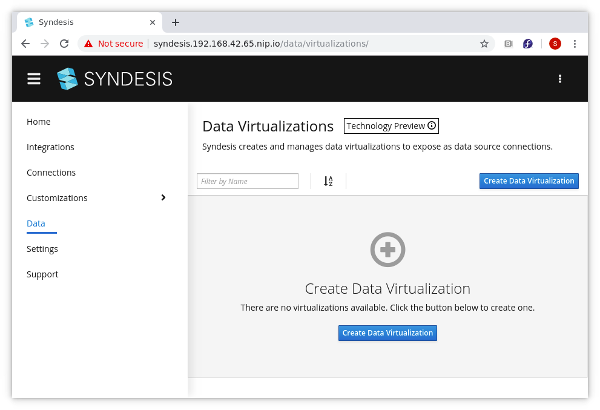Open a new browser tab
600x410 pixels.
175,23
